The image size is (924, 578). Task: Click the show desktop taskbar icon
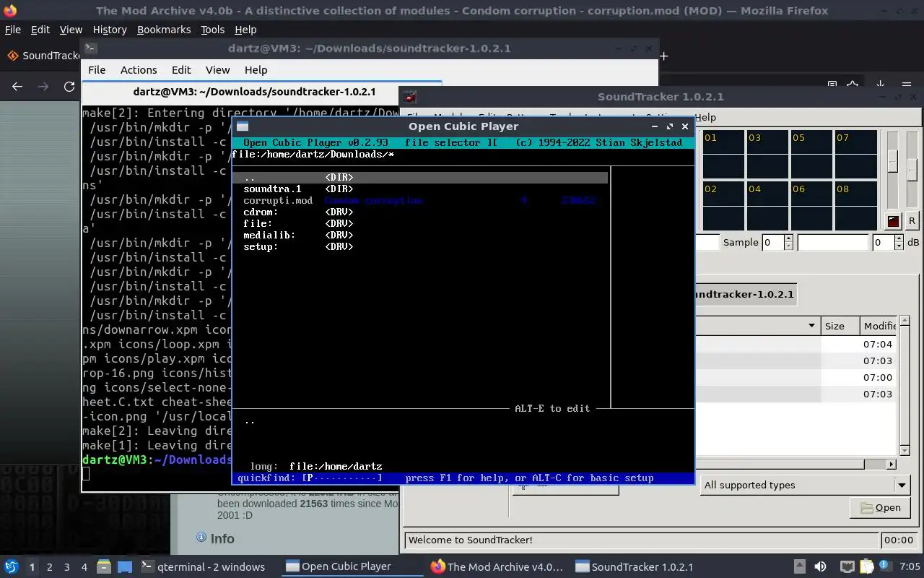click(x=124, y=566)
